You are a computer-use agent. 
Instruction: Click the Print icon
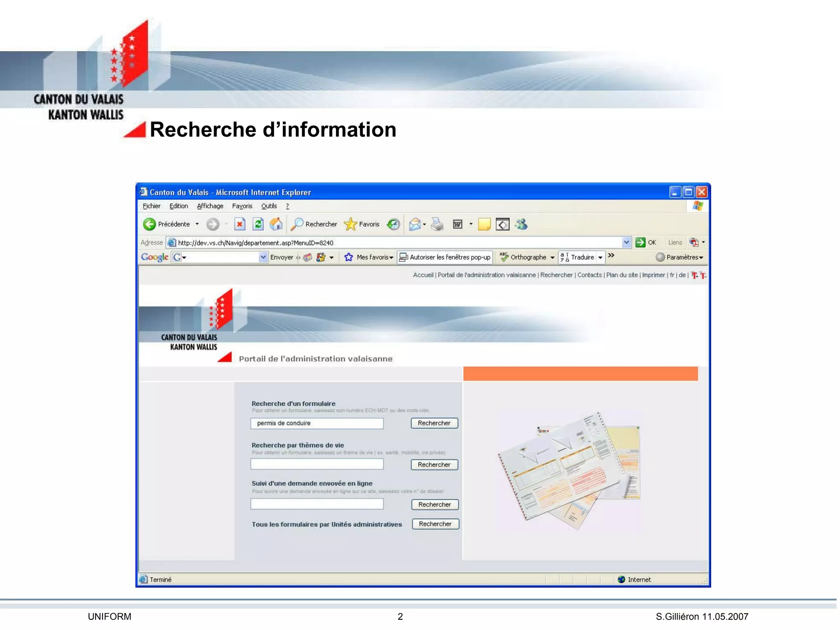[437, 224]
